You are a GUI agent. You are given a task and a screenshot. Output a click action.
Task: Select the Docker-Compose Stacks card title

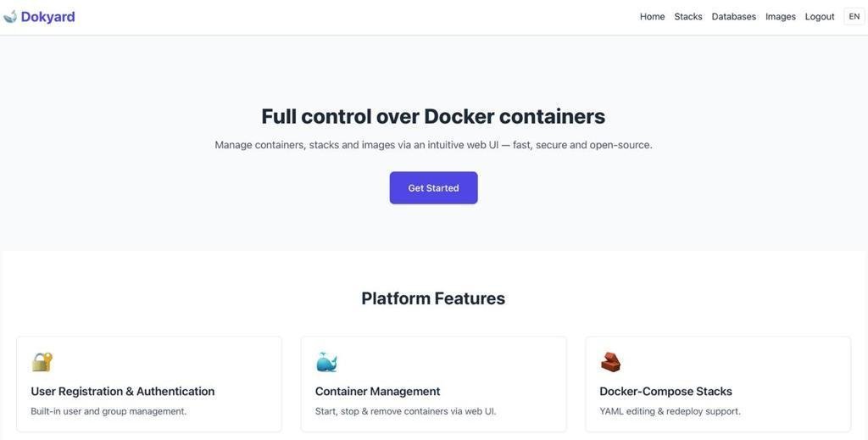[x=666, y=392]
